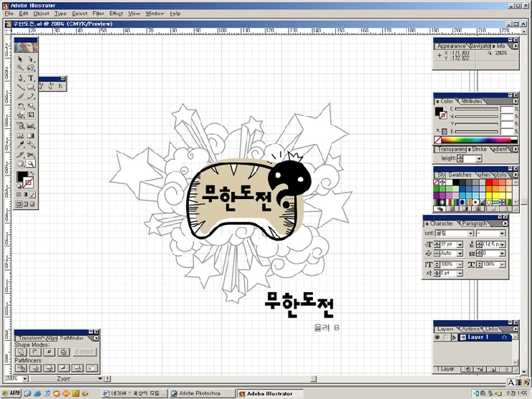532x399 pixels.
Task: Switch to the Transform tab
Action: click(30, 338)
